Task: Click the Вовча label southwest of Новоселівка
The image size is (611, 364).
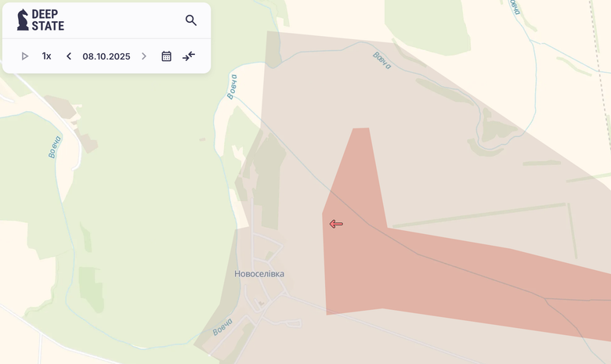Action: (x=222, y=327)
